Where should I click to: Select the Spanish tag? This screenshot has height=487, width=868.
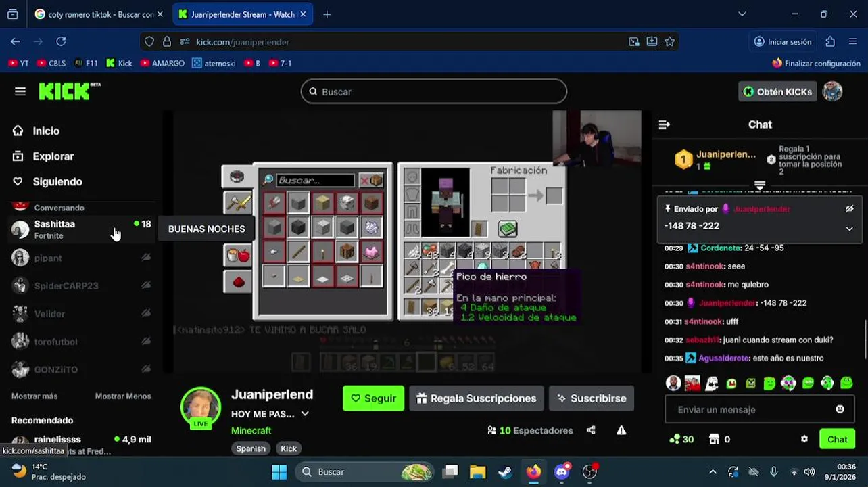[x=251, y=448]
